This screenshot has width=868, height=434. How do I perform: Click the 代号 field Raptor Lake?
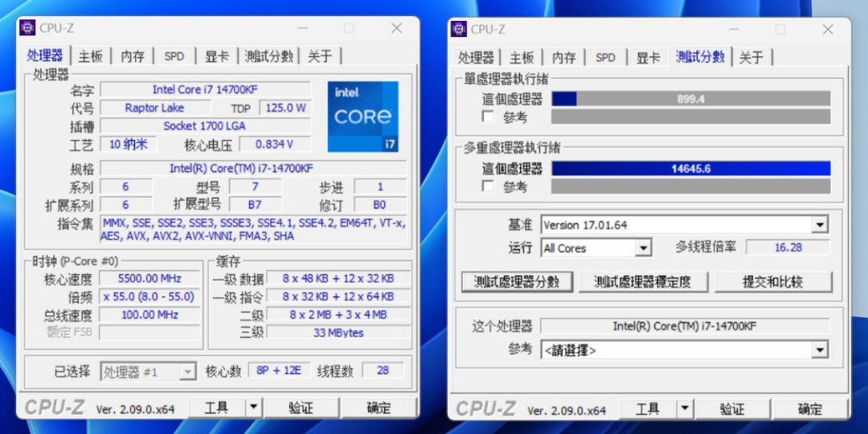coord(155,108)
